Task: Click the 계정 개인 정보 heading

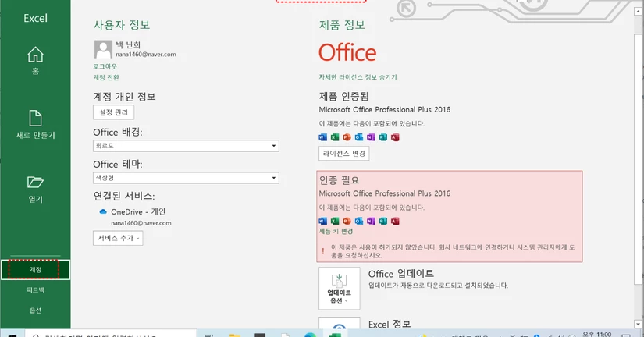Action: click(124, 97)
